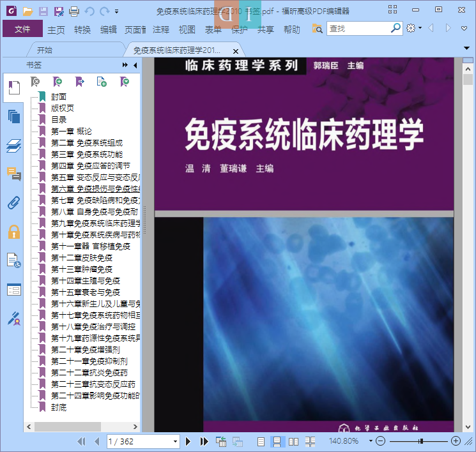Open a file with the folder icon
Viewport: 476px width, 452px height.
(x=27, y=11)
